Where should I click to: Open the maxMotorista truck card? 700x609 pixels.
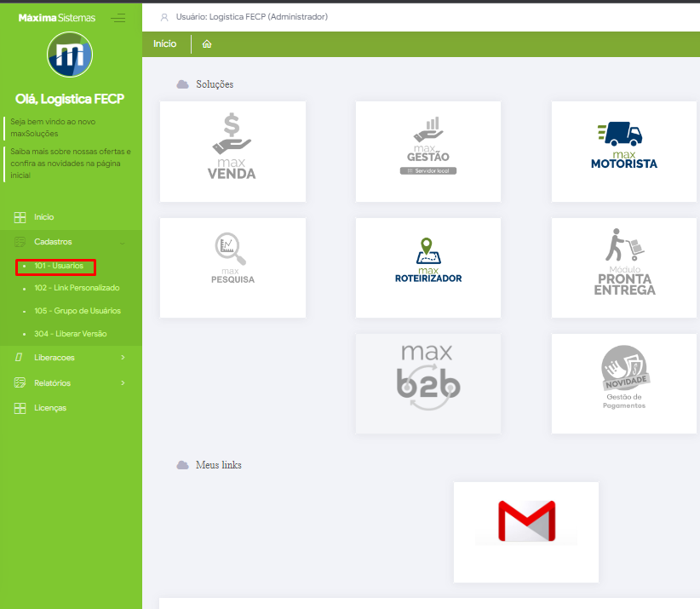click(624, 152)
